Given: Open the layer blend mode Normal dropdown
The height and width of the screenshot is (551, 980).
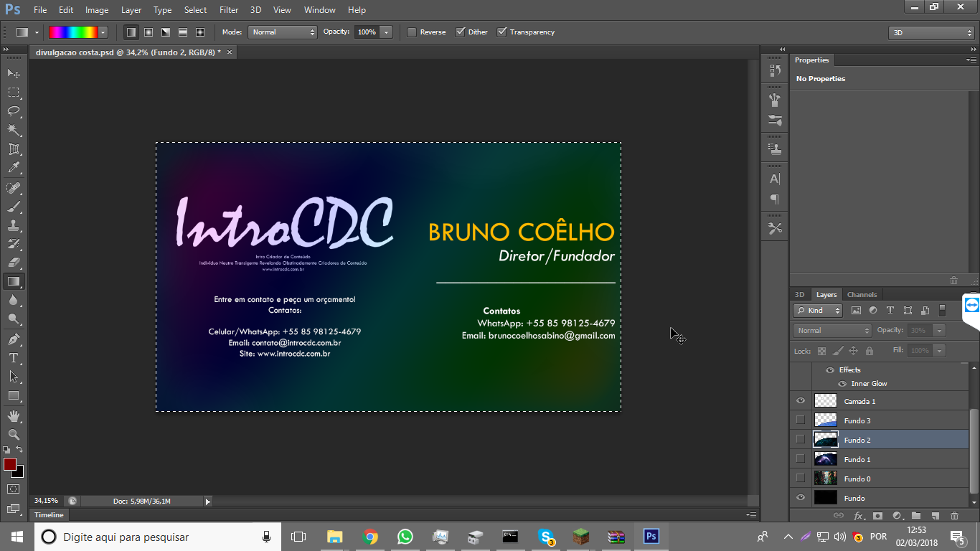Looking at the screenshot, I should (x=832, y=331).
